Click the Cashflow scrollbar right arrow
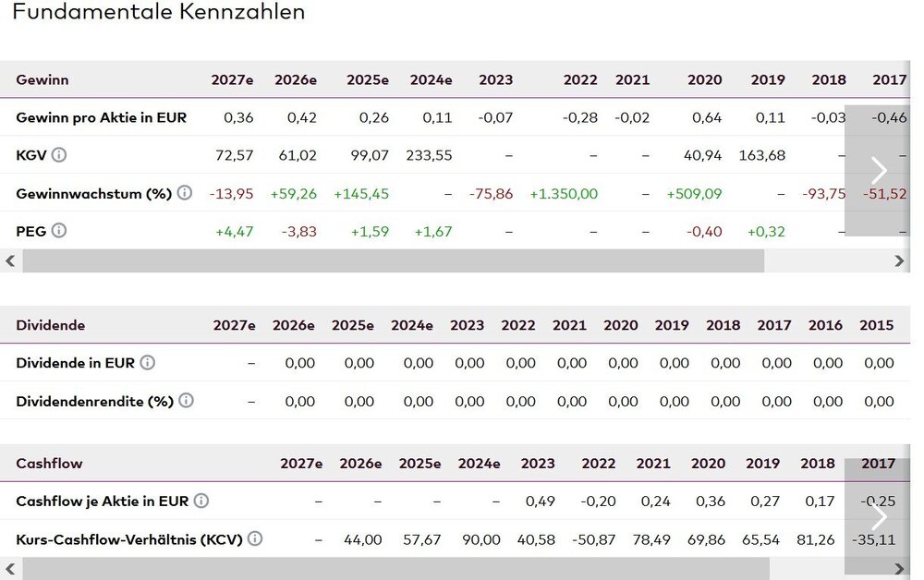This screenshot has height=580, width=924. pos(900,568)
